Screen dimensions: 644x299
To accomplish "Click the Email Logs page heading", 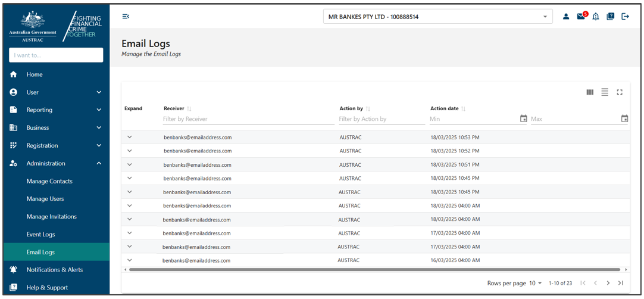I will tap(146, 43).
